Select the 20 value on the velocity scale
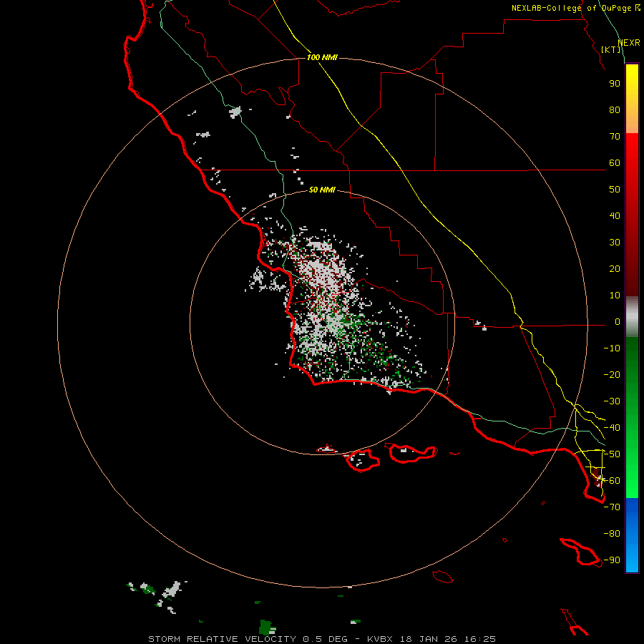Screen dimensions: 644x644 [615, 269]
